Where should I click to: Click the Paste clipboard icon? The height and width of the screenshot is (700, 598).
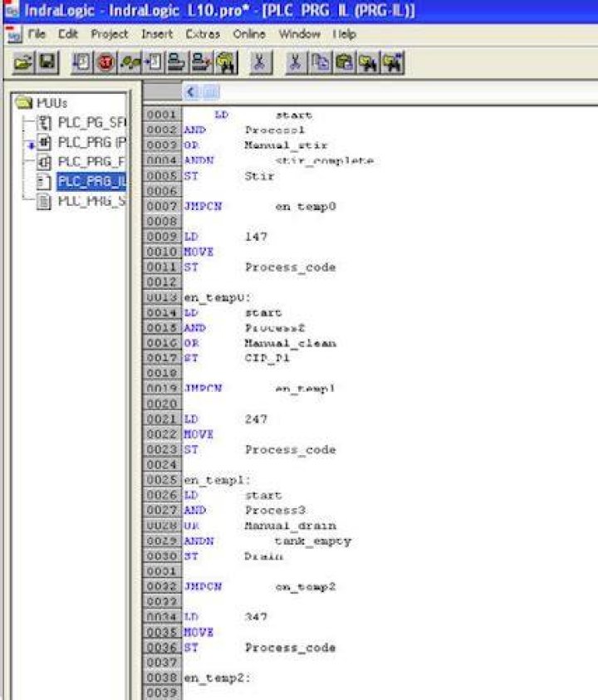click(345, 62)
